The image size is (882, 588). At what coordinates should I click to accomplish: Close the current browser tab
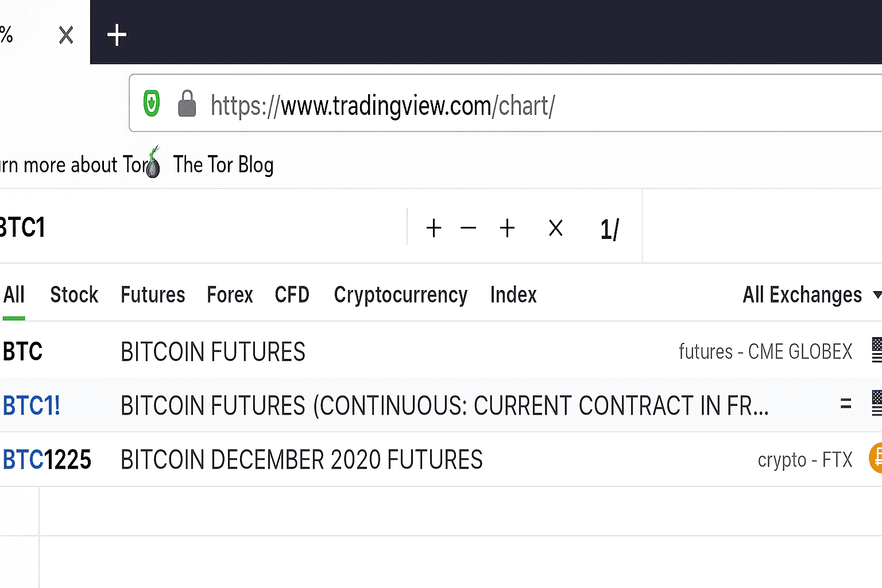point(66,36)
